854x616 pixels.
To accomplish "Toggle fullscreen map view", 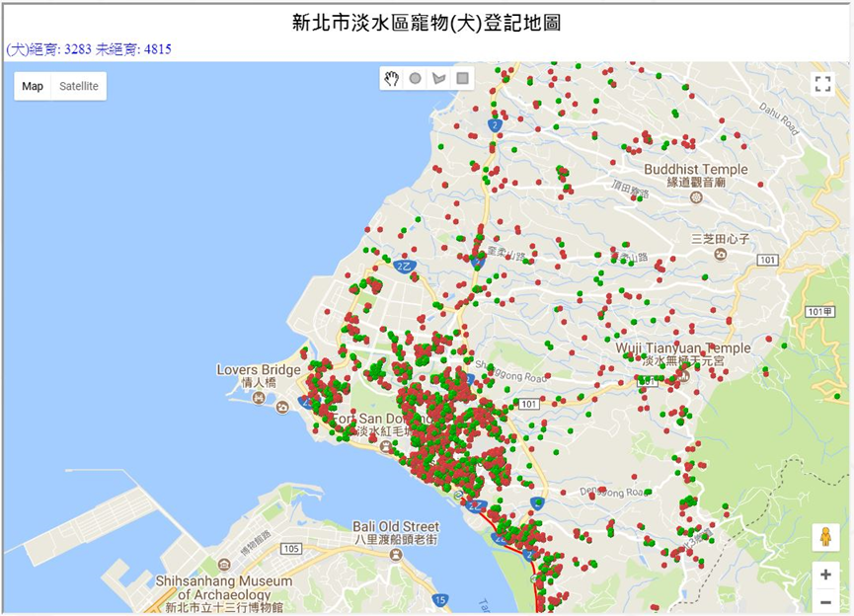I will [822, 84].
